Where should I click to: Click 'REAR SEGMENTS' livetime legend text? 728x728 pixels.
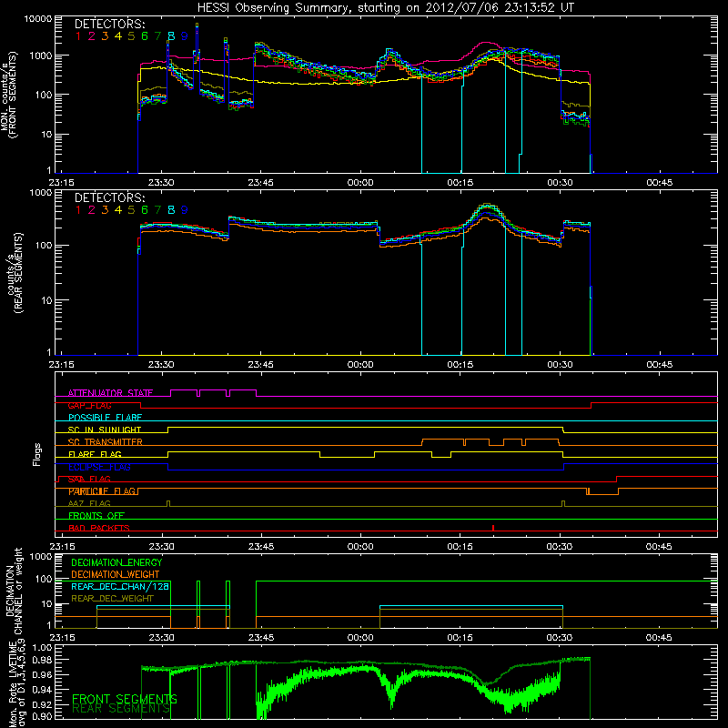(121, 709)
